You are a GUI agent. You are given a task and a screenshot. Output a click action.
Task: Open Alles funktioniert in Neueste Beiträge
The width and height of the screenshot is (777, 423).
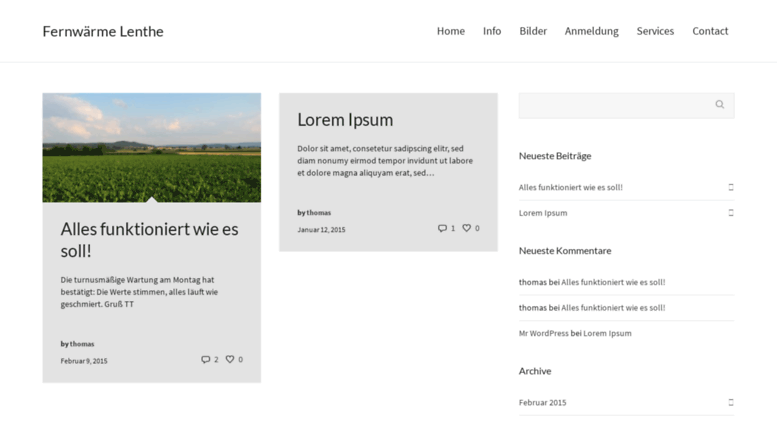click(x=571, y=187)
